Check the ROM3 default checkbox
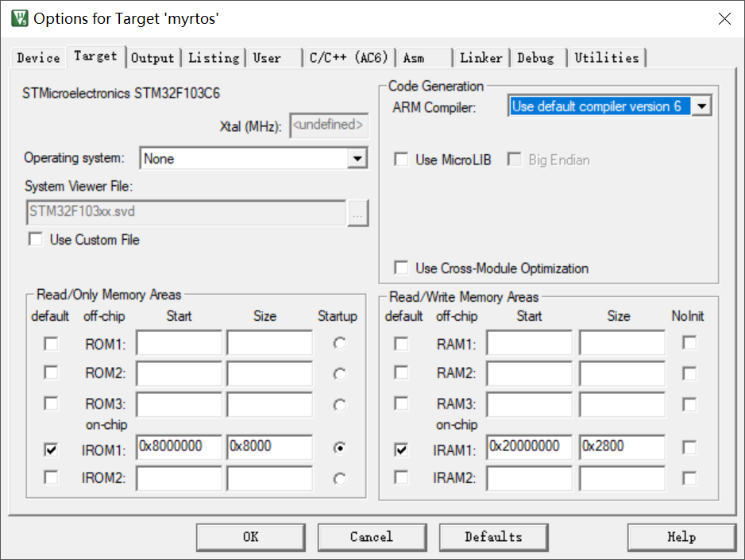This screenshot has height=560, width=745. pyautogui.click(x=51, y=404)
